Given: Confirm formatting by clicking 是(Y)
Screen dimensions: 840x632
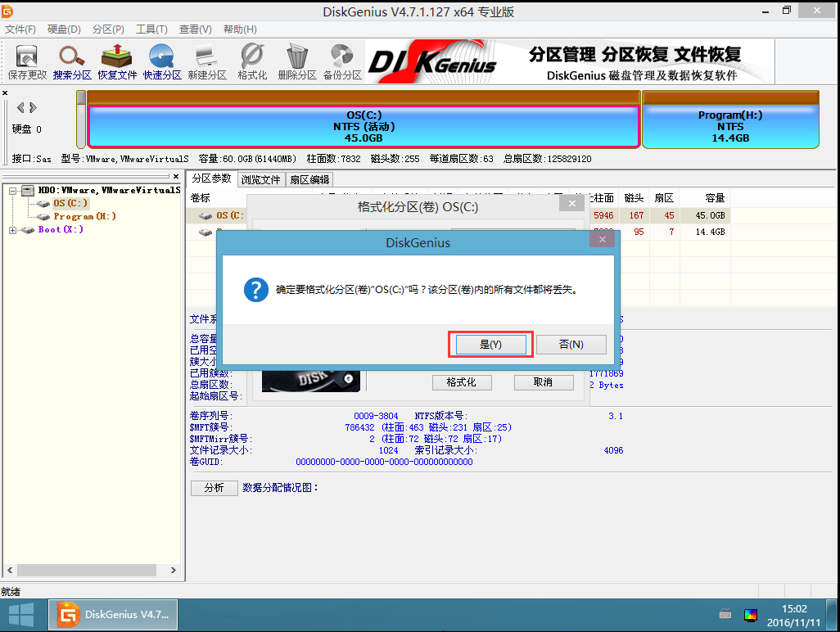Looking at the screenshot, I should (490, 345).
